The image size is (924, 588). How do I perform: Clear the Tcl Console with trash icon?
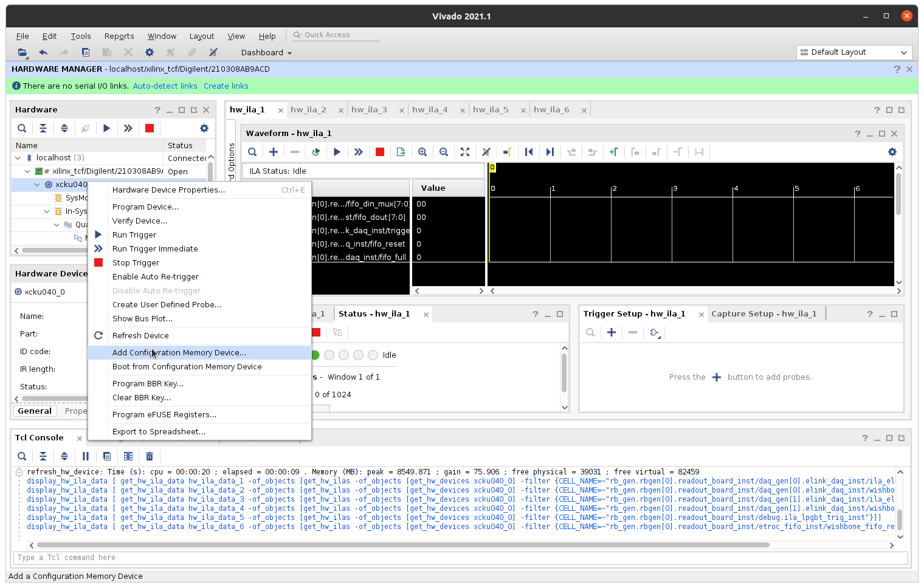coord(150,456)
